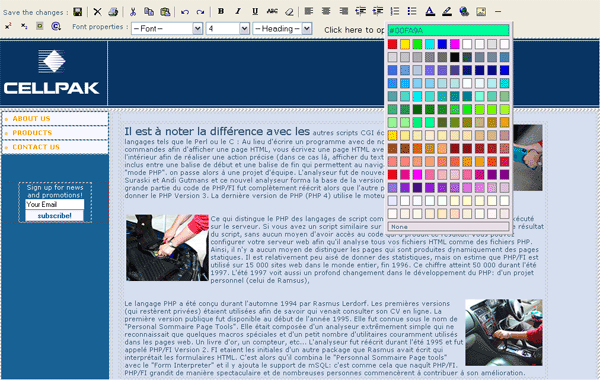Redo the last undone edit
The image size is (600, 380).
tap(200, 12)
